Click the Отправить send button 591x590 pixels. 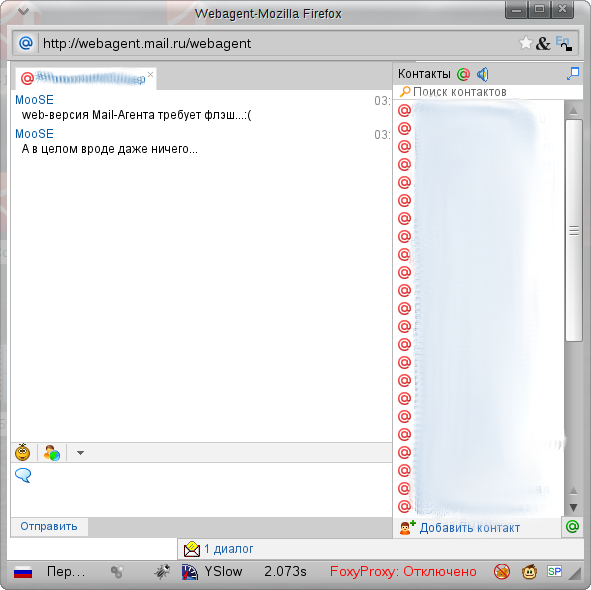coord(49,526)
